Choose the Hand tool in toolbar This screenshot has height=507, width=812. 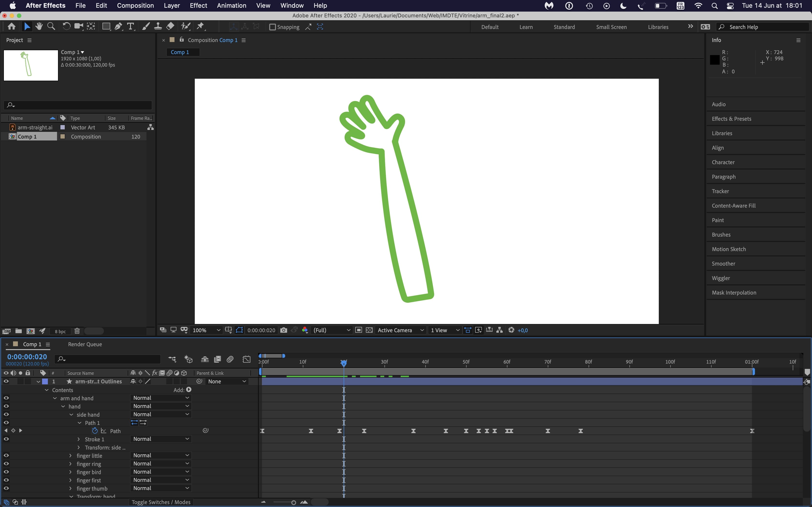[39, 27]
